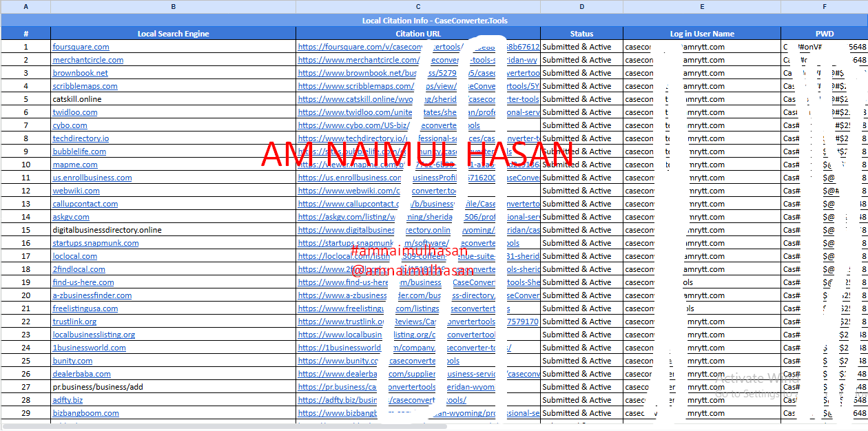Follow the scribblemaps.com link

pos(85,86)
